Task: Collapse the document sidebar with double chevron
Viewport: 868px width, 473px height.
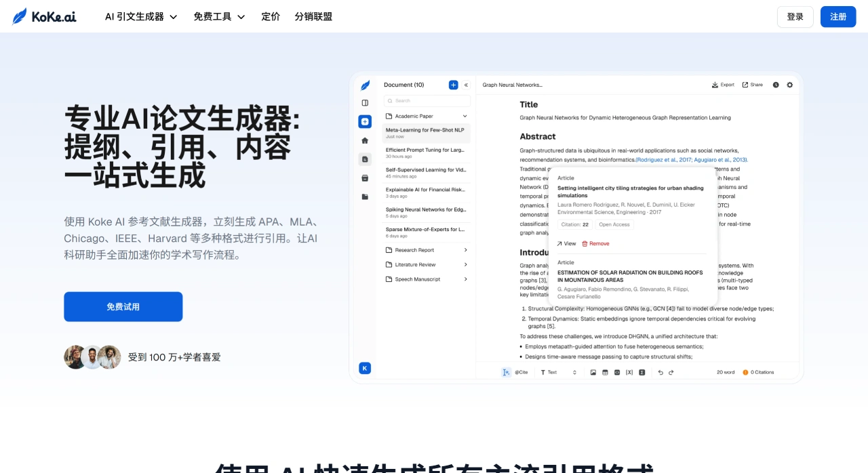Action: pos(466,85)
